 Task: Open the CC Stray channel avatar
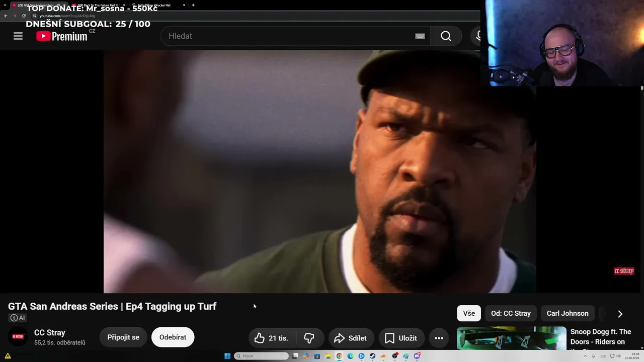[x=18, y=337]
